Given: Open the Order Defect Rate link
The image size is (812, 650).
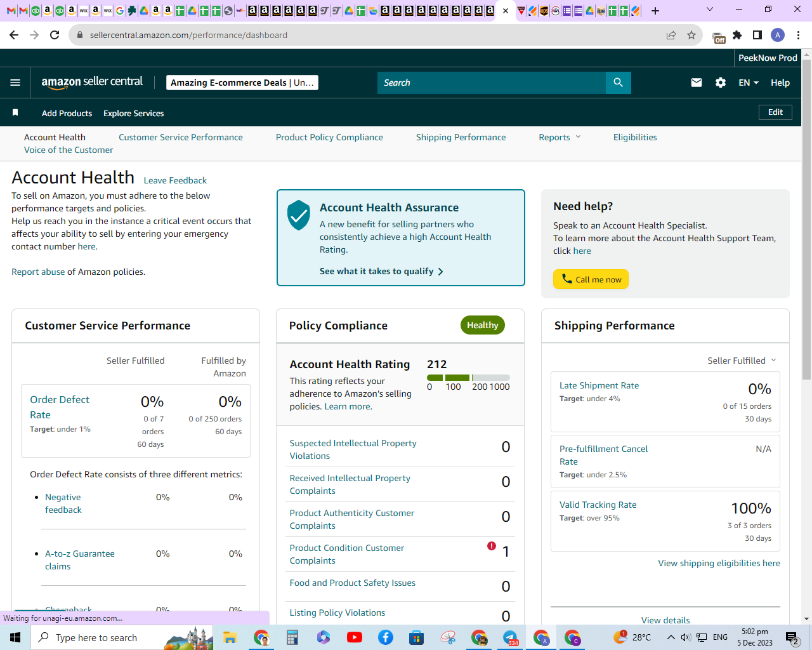Looking at the screenshot, I should point(60,407).
